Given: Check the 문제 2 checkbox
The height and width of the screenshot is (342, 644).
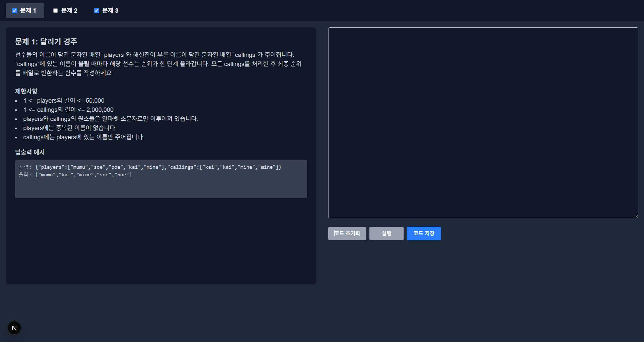Looking at the screenshot, I should coord(55,11).
